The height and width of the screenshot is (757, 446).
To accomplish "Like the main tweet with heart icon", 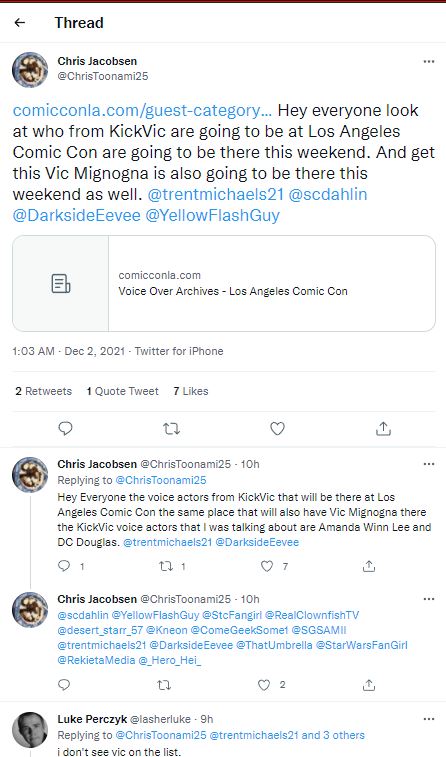I will [277, 428].
